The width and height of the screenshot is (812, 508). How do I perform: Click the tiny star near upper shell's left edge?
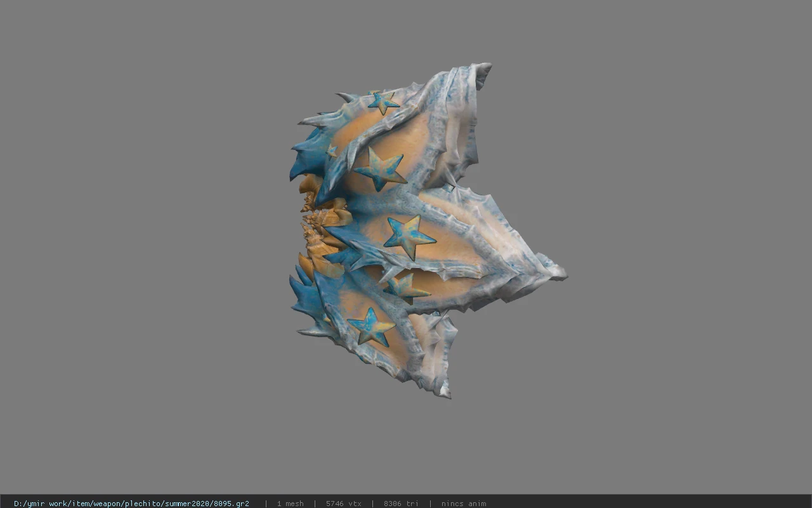point(332,151)
